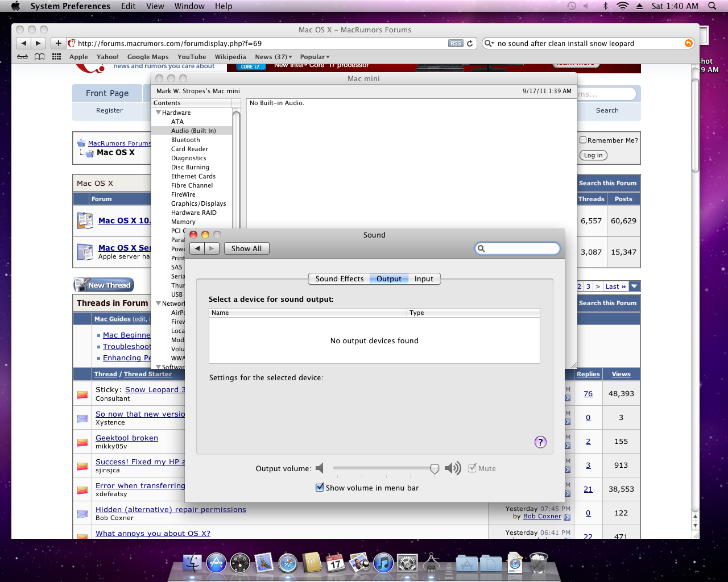Click the RSS badge in address bar
Viewport: 728px width, 582px height.
[x=456, y=43]
